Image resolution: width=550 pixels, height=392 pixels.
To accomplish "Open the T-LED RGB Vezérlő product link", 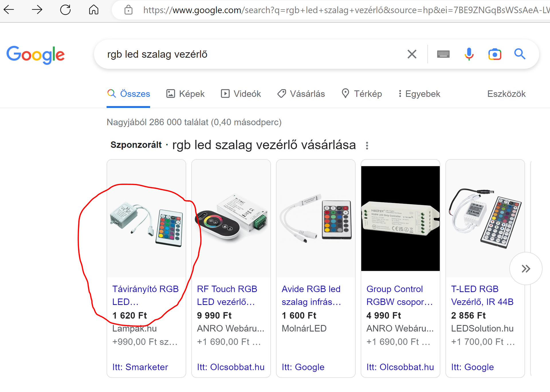I will point(482,295).
